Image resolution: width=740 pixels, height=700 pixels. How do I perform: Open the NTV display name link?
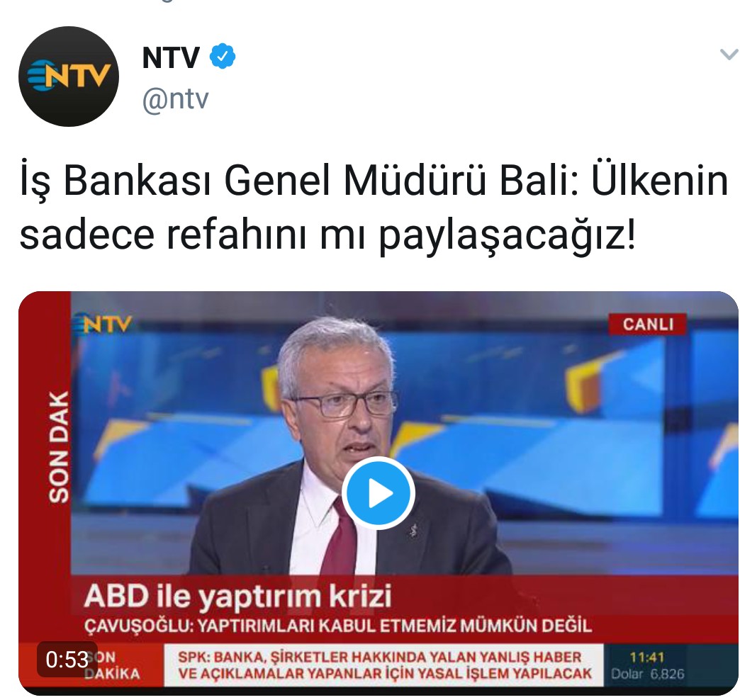coord(171,57)
